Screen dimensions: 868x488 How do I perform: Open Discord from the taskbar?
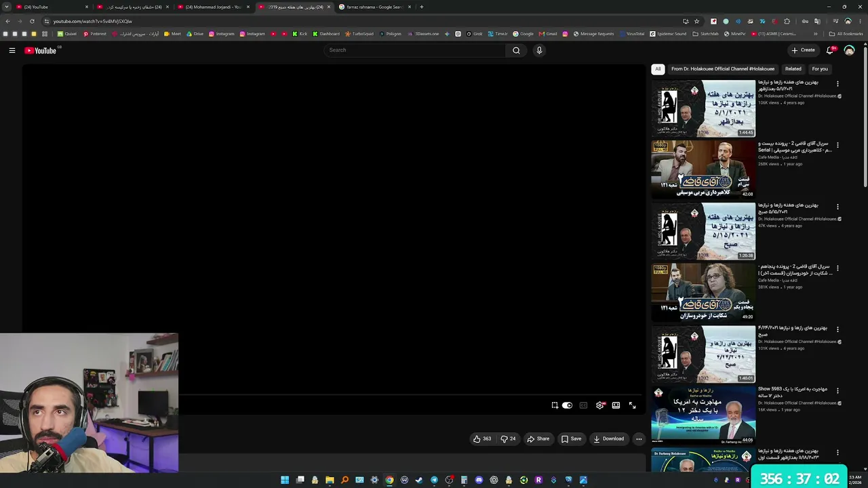click(479, 480)
